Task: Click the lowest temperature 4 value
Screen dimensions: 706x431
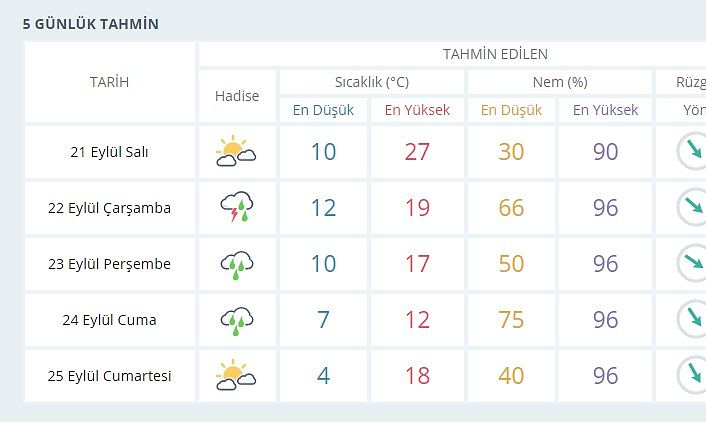Action: pos(323,376)
